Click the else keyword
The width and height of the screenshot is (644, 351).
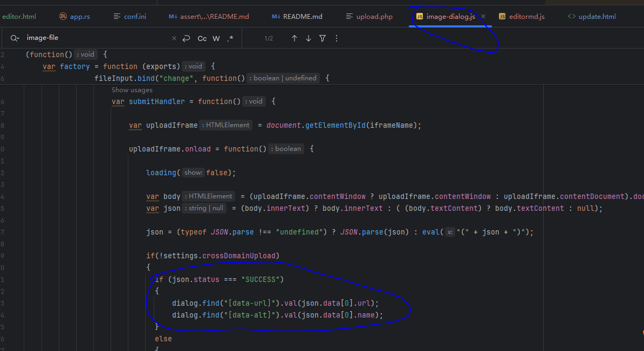pyautogui.click(x=163, y=339)
